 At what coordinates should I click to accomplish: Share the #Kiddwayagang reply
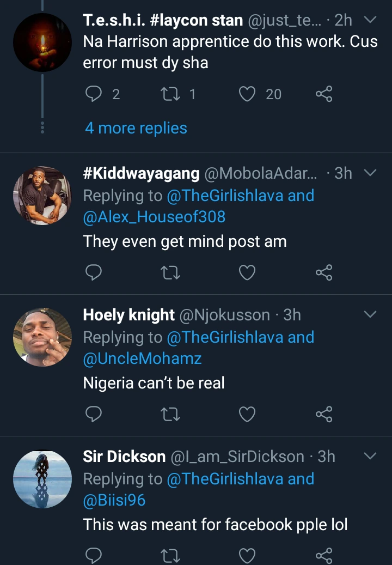point(323,272)
